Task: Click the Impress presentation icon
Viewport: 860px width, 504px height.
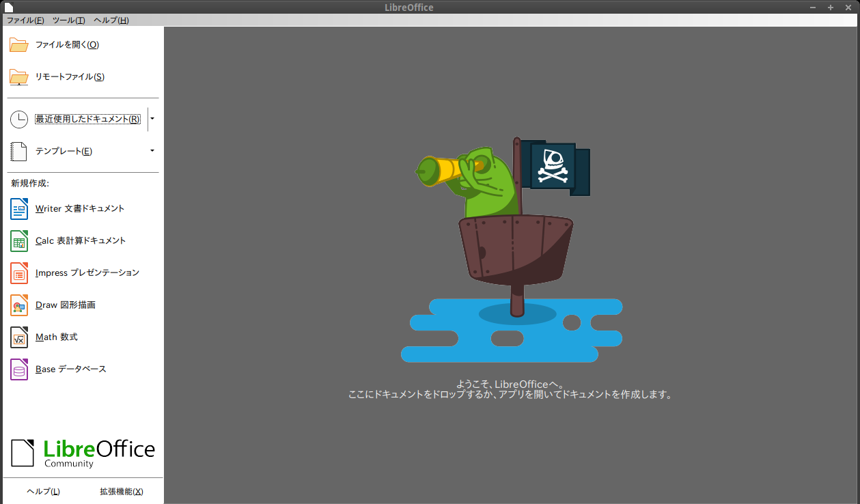Action: click(19, 272)
